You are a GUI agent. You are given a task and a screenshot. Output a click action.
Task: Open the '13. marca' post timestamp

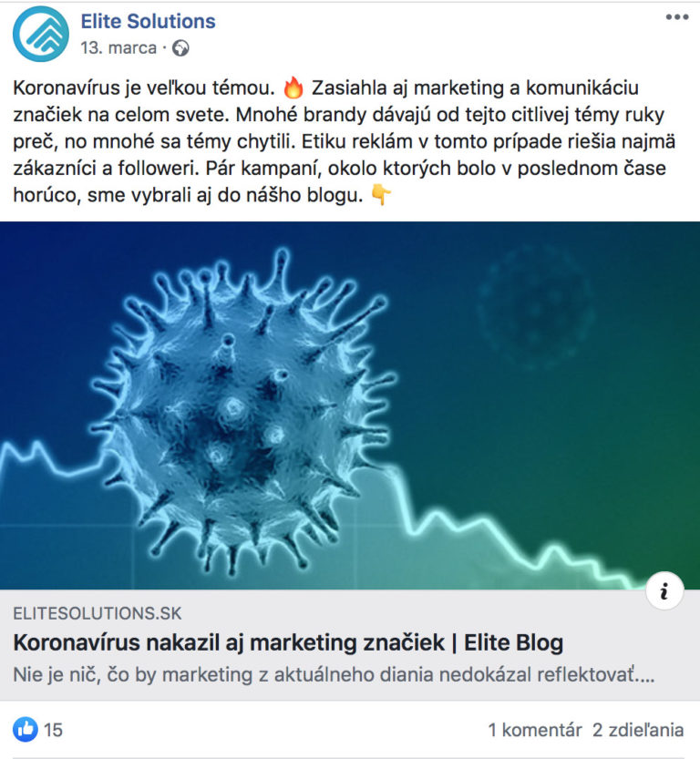click(118, 47)
